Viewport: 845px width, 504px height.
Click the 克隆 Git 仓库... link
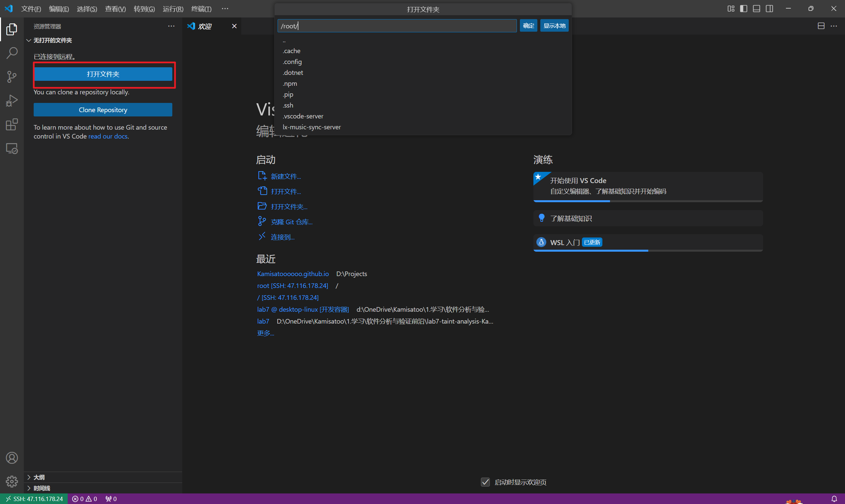[x=291, y=222]
